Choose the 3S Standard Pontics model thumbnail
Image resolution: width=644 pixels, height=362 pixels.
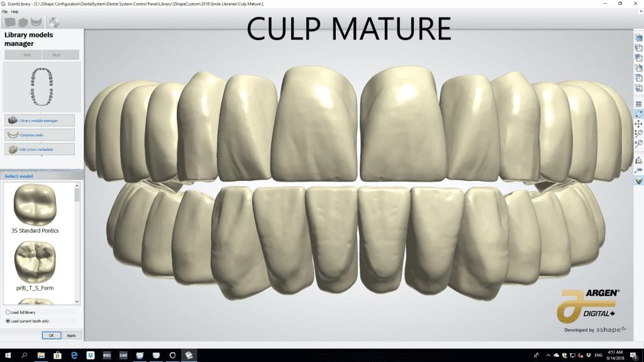tap(35, 206)
